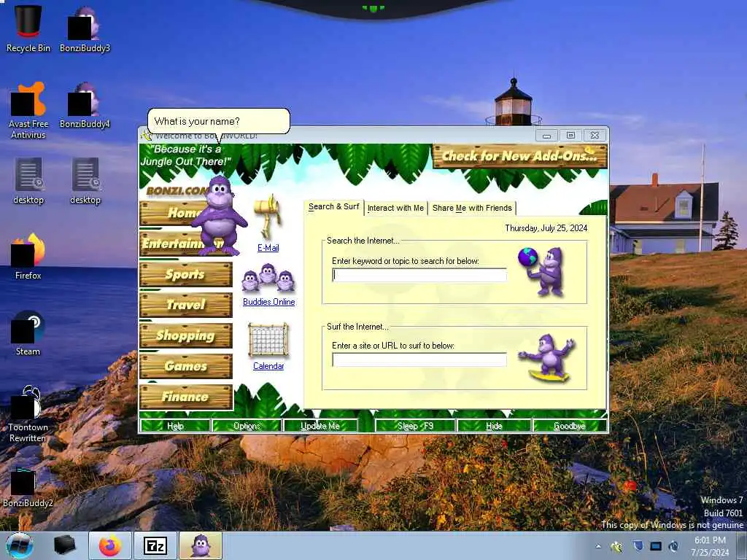747x560 pixels.
Task: Launch the Avast Free Antivirus desktop icon
Action: pos(28,111)
